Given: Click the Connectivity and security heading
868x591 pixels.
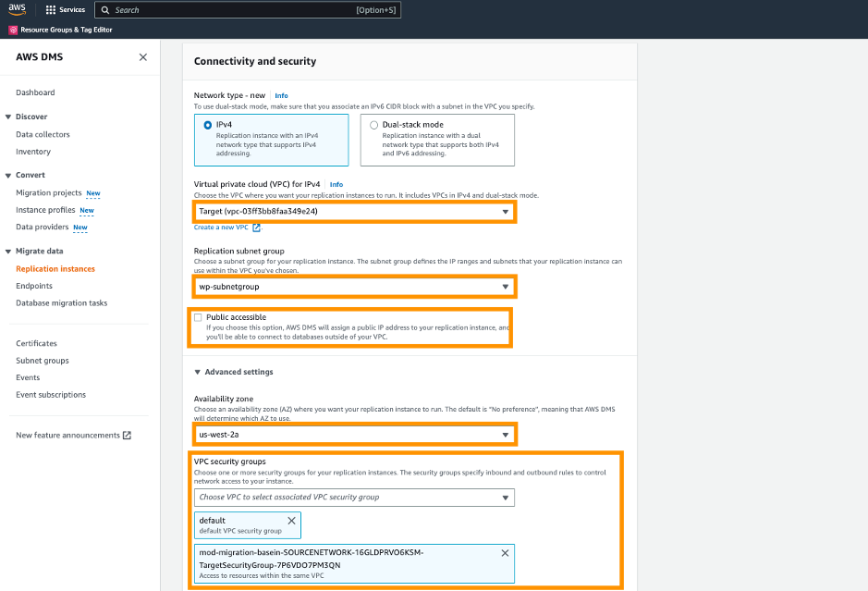Looking at the screenshot, I should point(255,61).
